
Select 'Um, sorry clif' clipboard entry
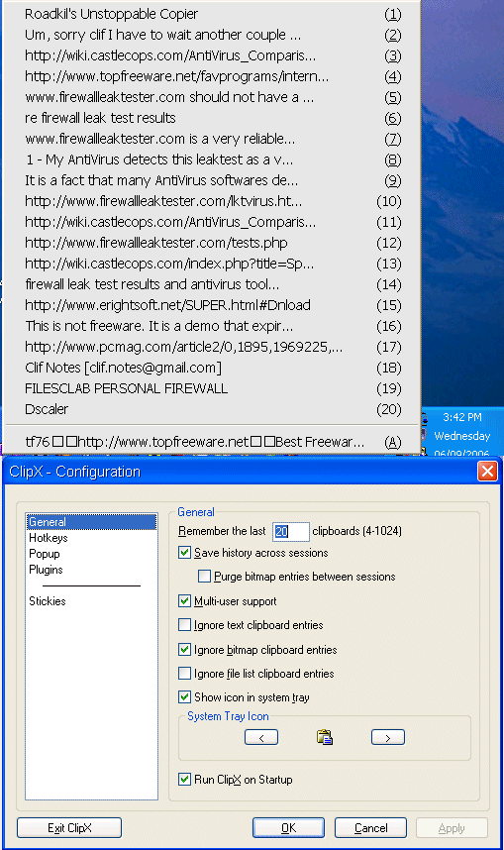tap(213, 35)
